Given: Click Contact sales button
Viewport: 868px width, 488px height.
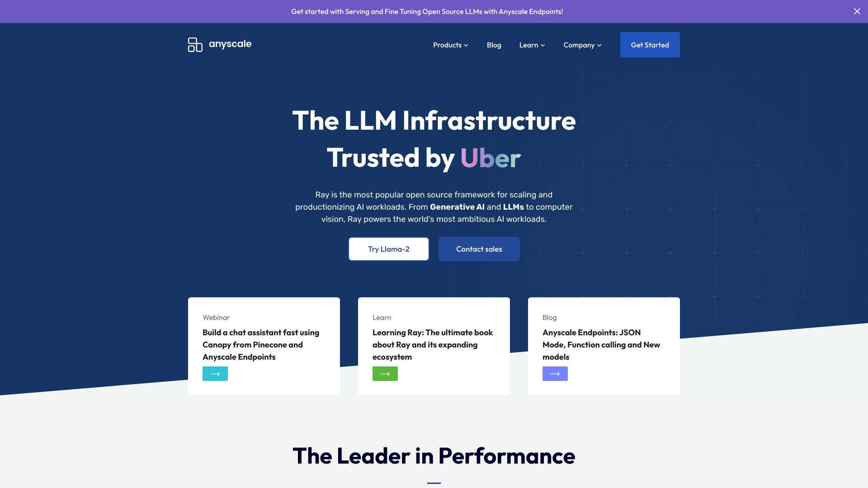Looking at the screenshot, I should 479,249.
